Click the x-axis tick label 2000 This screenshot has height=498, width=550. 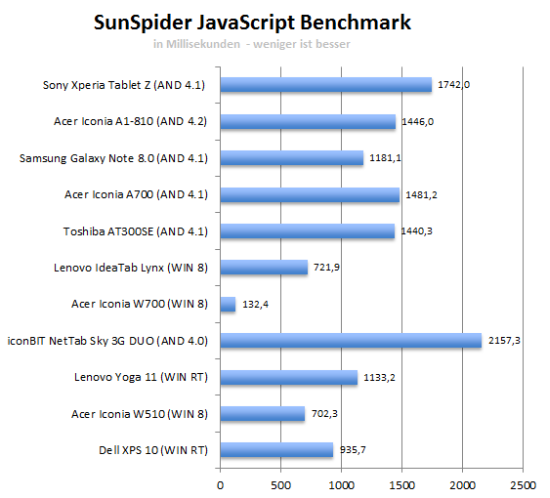click(x=463, y=486)
